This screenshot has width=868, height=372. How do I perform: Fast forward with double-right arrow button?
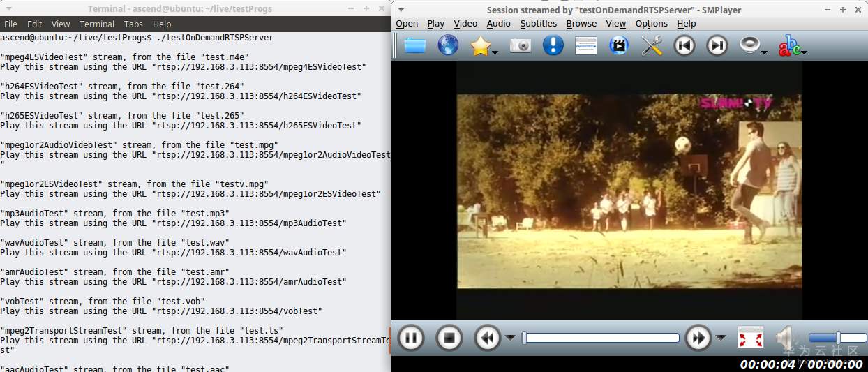(698, 338)
